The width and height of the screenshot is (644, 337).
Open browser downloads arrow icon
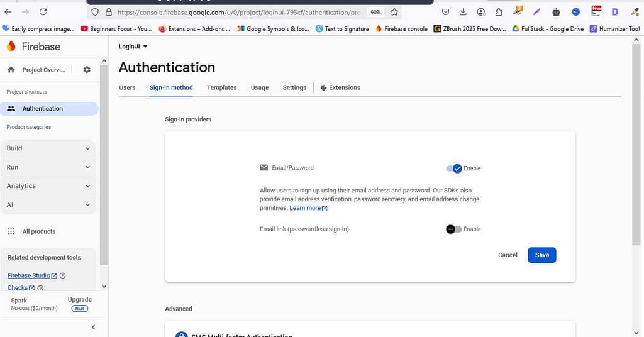[x=463, y=12]
